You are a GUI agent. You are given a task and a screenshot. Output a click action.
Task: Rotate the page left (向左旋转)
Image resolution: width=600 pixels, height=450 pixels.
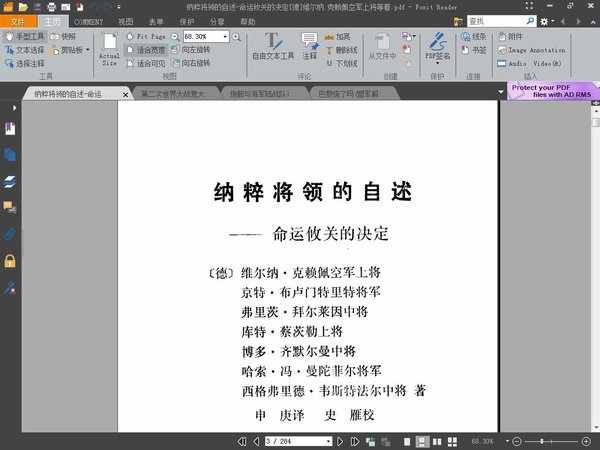click(x=191, y=50)
